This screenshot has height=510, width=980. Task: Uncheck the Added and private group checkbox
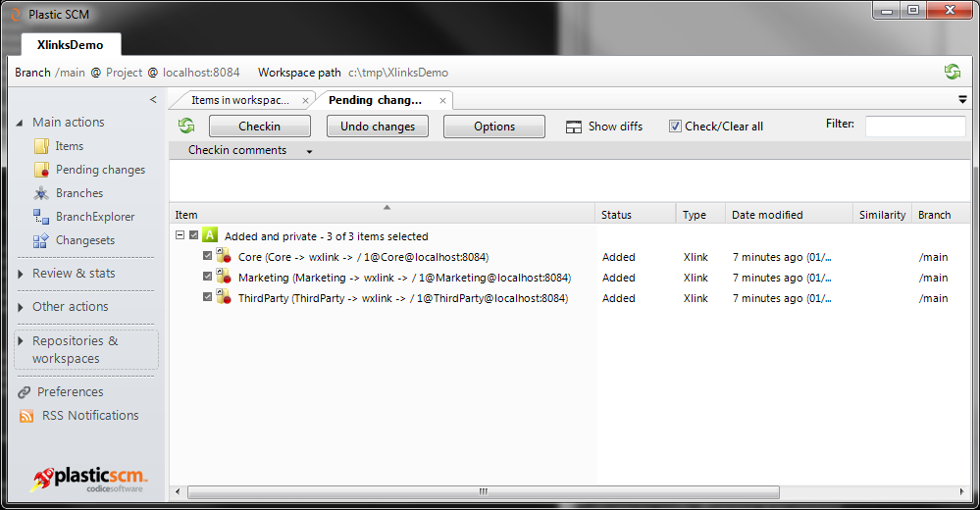coord(194,235)
